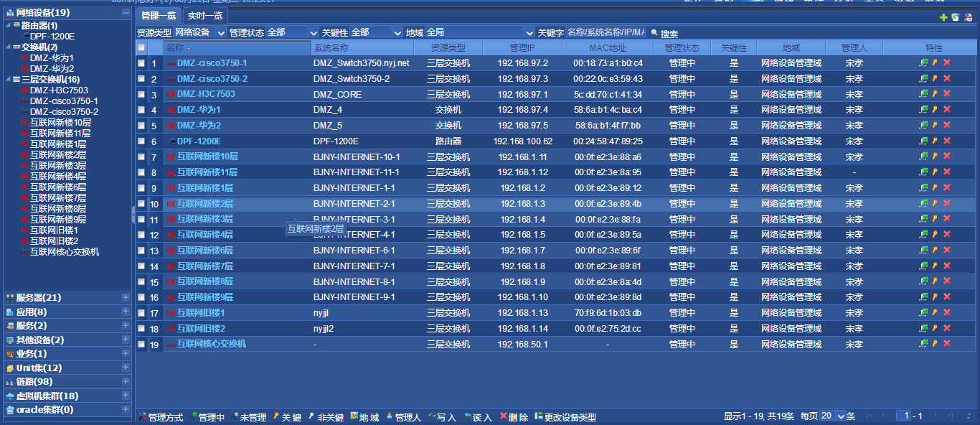Sort by the 名称 column header

237,48
